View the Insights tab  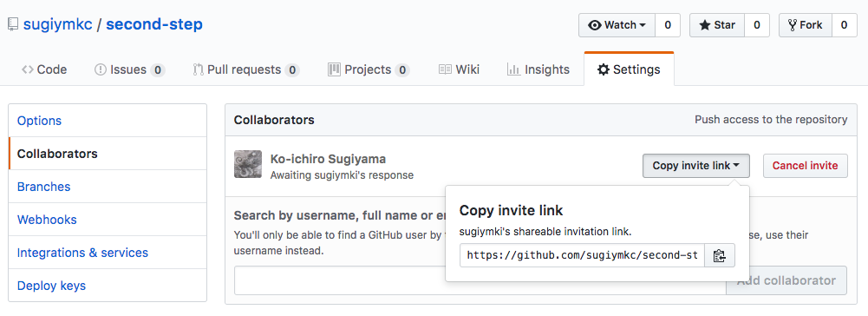pos(538,69)
